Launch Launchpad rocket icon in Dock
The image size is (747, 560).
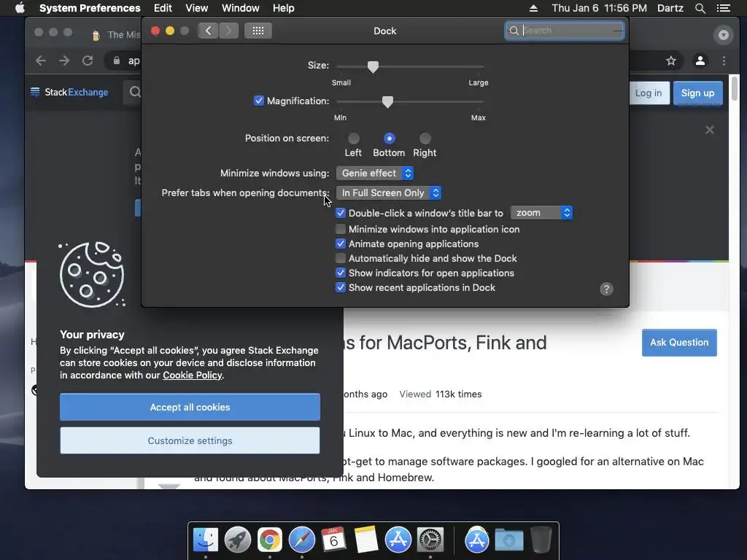(x=238, y=540)
